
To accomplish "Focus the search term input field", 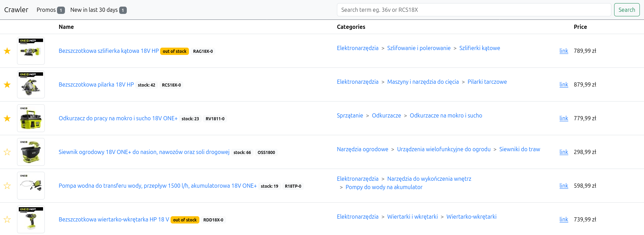I will pos(473,10).
